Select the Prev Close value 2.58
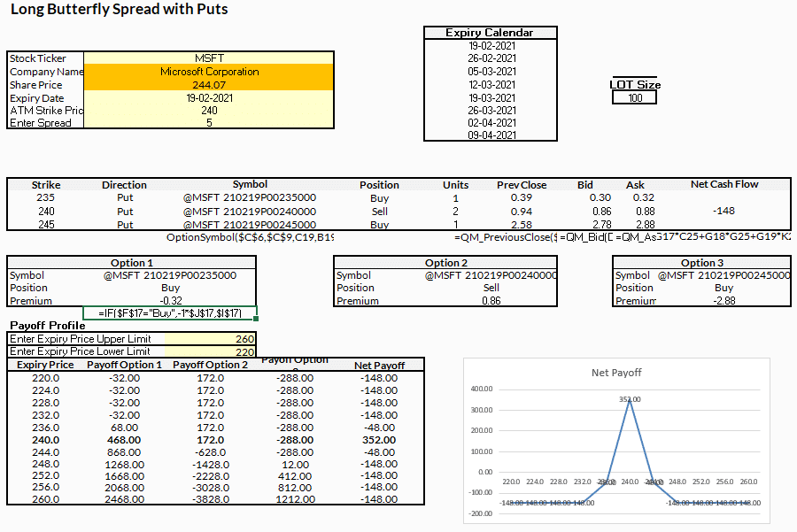Viewport: 797px width, 532px height. pos(522,225)
